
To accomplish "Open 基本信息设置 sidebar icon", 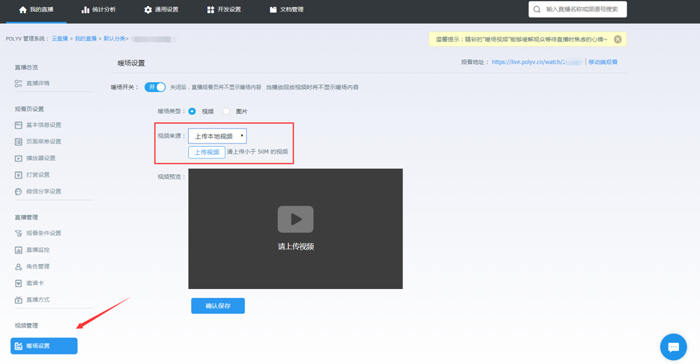I will [x=18, y=125].
